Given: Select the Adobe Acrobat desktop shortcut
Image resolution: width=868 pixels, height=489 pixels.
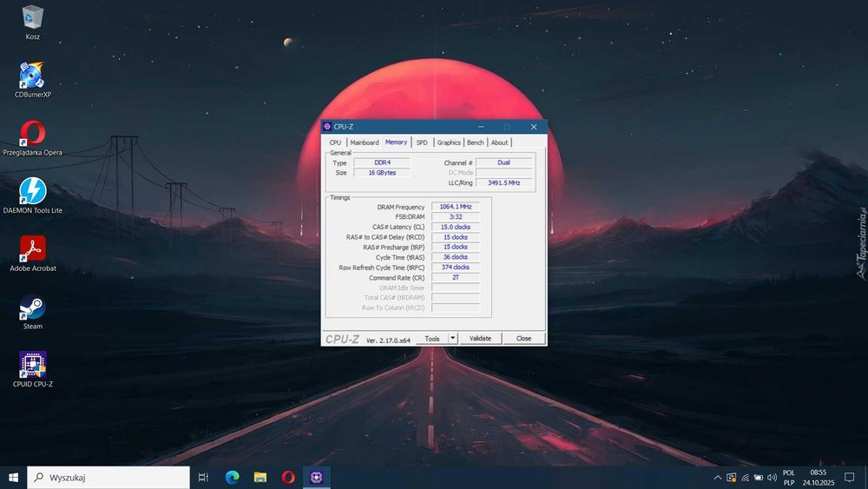Looking at the screenshot, I should tap(32, 254).
